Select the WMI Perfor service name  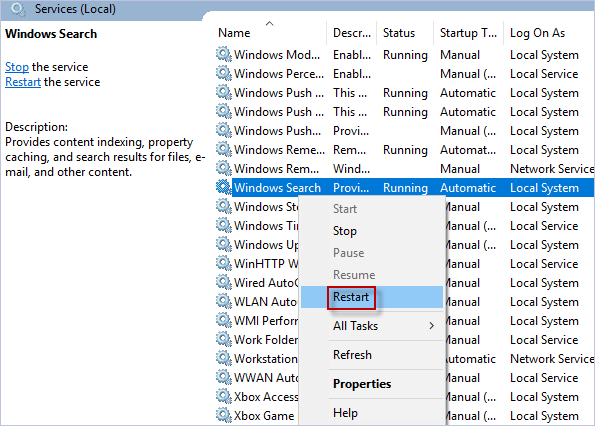(x=266, y=321)
